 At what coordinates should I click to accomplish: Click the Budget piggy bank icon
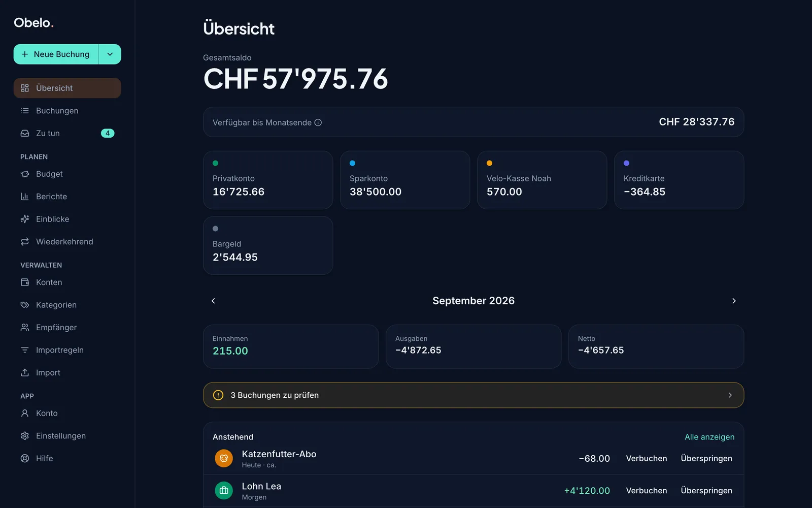24,174
